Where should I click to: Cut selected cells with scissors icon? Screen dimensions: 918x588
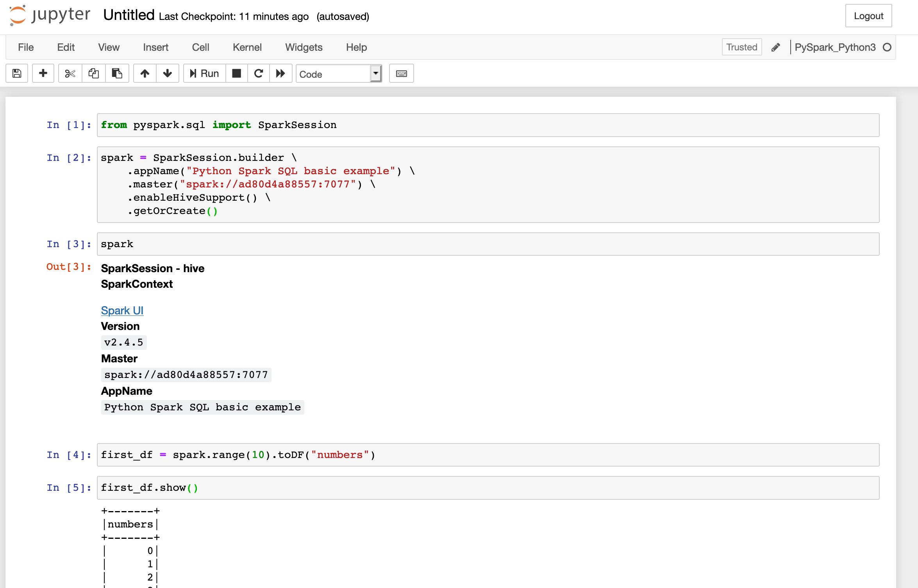(70, 73)
